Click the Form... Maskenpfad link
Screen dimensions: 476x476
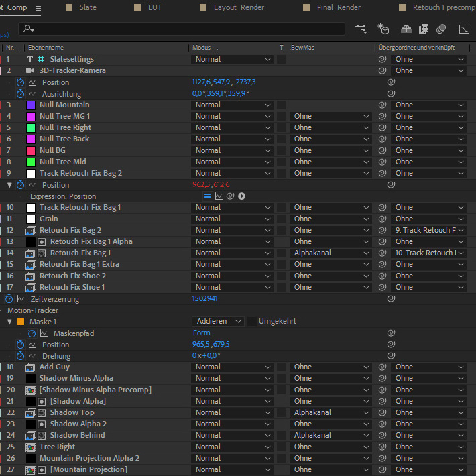(203, 333)
